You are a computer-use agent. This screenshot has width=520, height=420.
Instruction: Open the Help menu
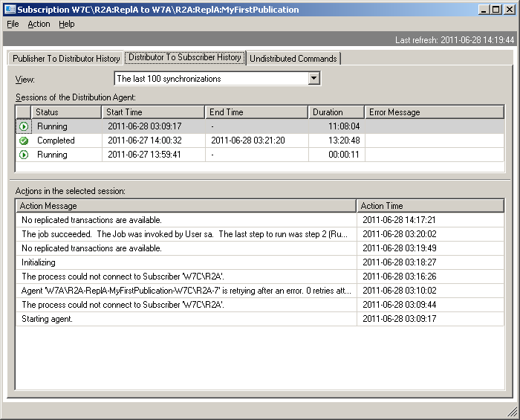click(67, 25)
